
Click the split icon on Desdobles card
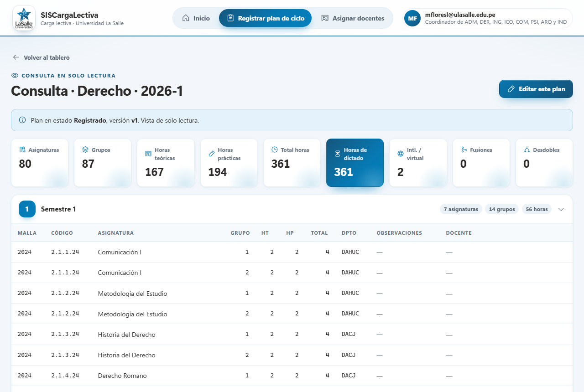(x=527, y=150)
